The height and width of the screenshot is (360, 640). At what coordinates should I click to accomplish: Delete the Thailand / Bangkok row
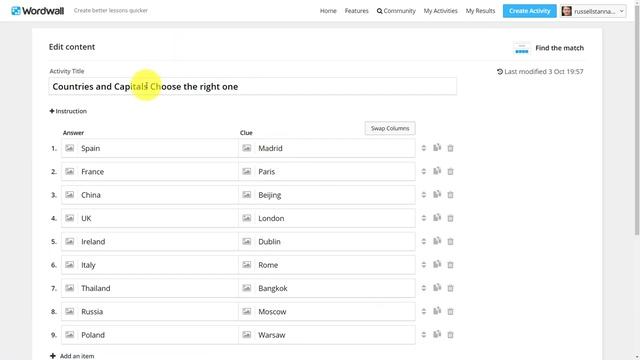pyautogui.click(x=450, y=288)
